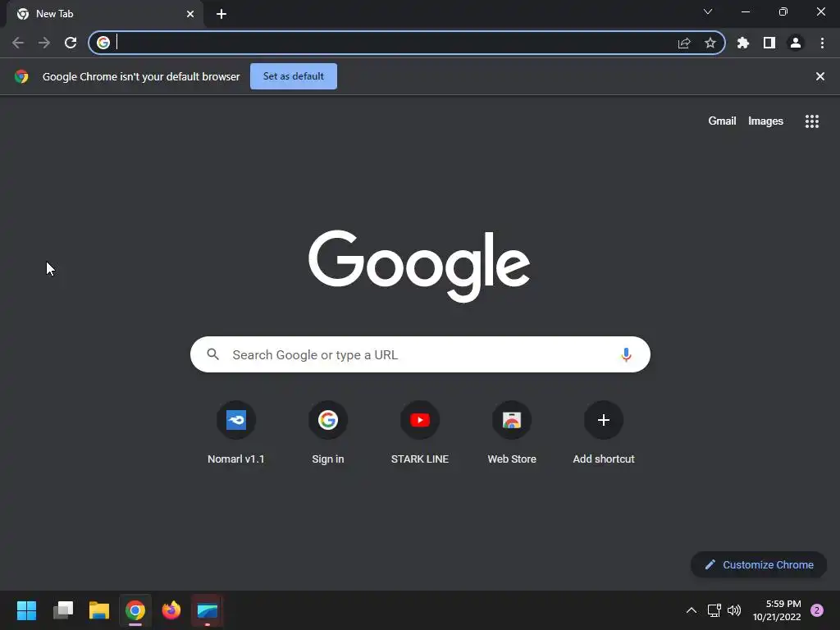Click the Chrome taskbar icon
840x630 pixels.
click(x=135, y=610)
